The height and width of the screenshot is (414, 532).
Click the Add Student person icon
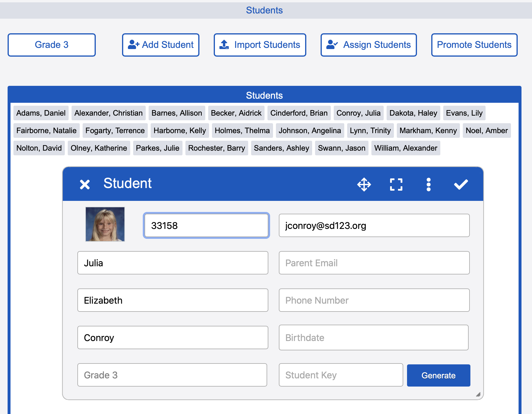133,44
